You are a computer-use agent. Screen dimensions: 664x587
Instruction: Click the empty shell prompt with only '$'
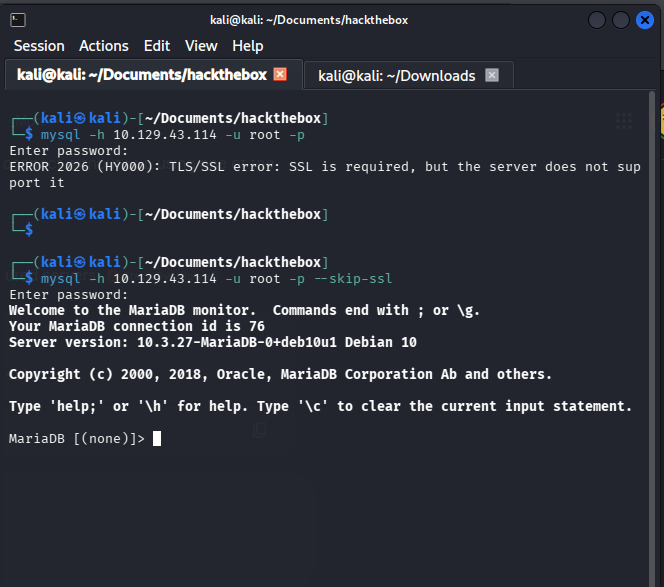pos(29,230)
